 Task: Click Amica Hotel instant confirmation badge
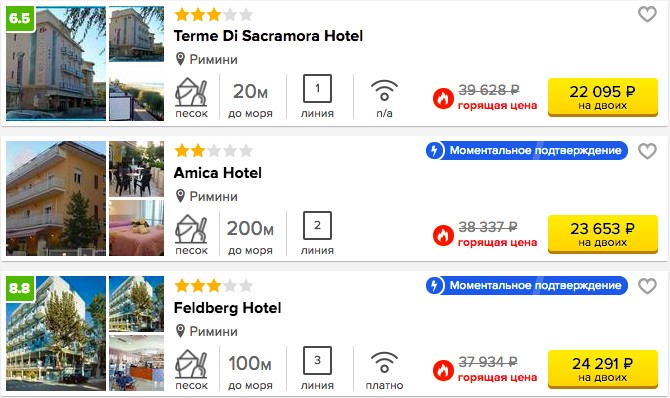pyautogui.click(x=526, y=150)
